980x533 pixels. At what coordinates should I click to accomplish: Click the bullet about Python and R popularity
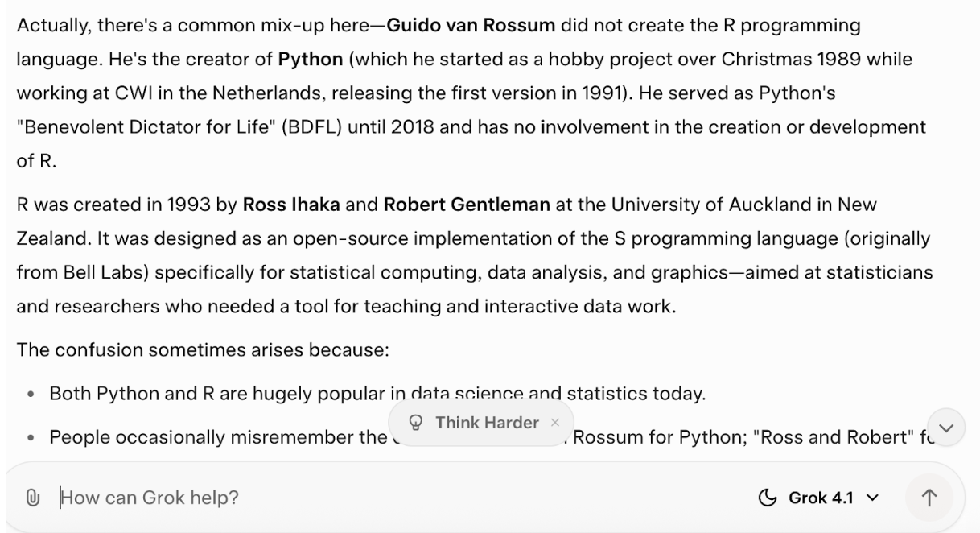tap(377, 395)
